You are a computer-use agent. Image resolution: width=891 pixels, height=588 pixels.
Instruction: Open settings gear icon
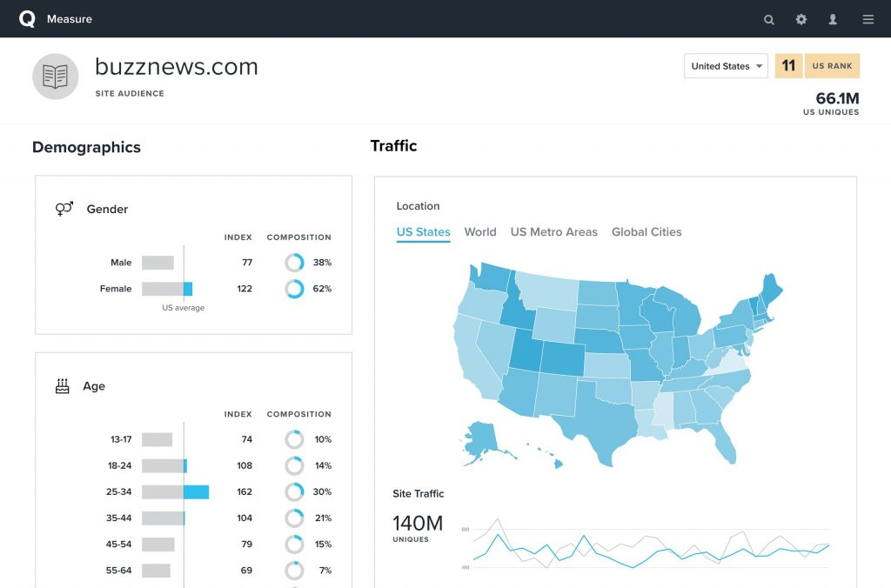801,19
